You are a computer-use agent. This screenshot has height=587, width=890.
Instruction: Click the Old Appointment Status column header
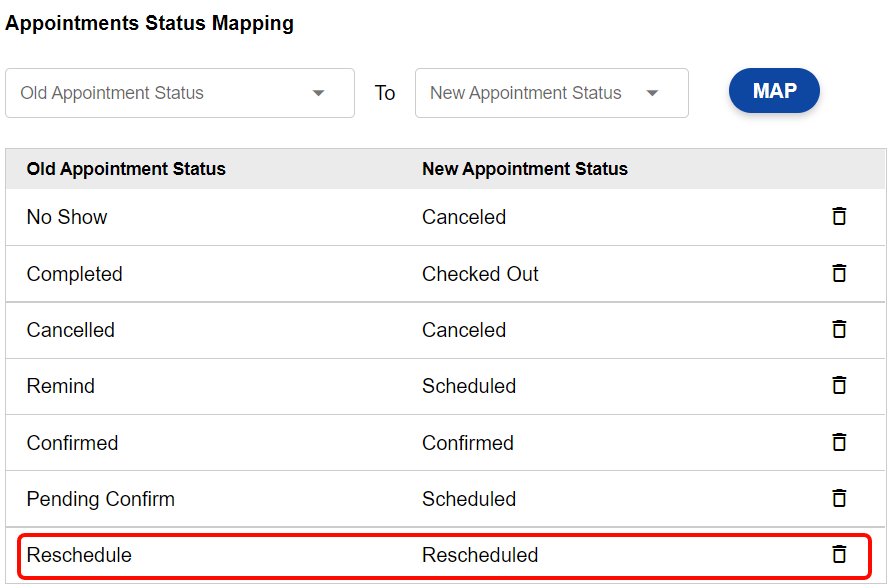126,169
